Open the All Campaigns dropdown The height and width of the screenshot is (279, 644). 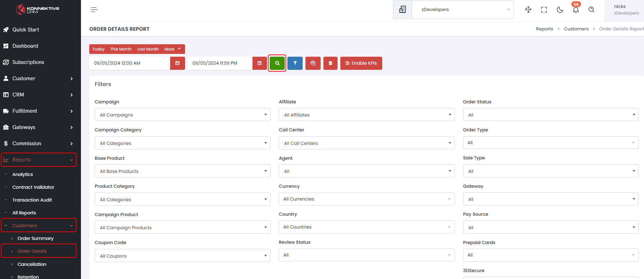coord(182,115)
